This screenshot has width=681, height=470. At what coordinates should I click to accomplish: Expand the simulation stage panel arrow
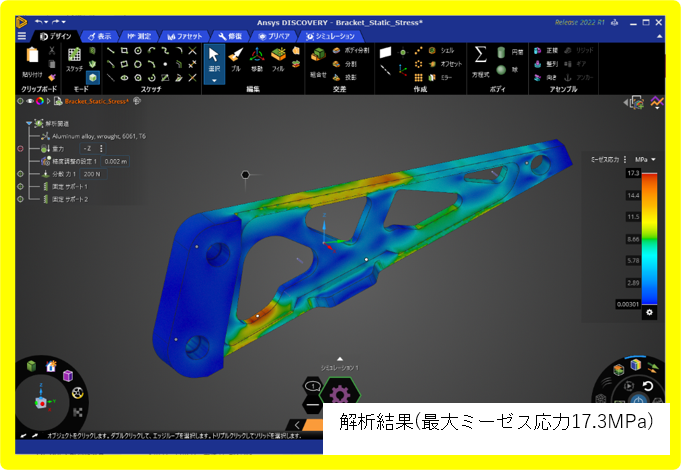coord(340,359)
